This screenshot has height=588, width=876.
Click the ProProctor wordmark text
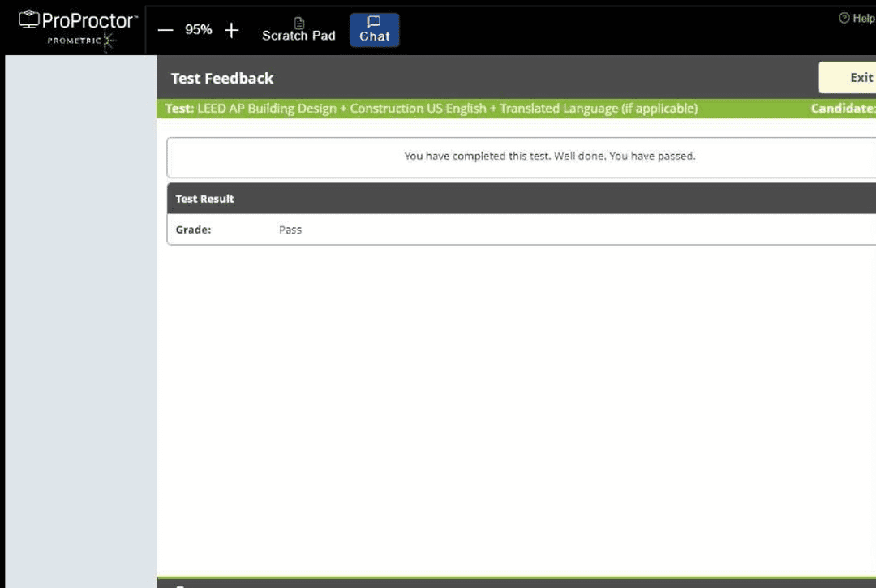tap(89, 20)
